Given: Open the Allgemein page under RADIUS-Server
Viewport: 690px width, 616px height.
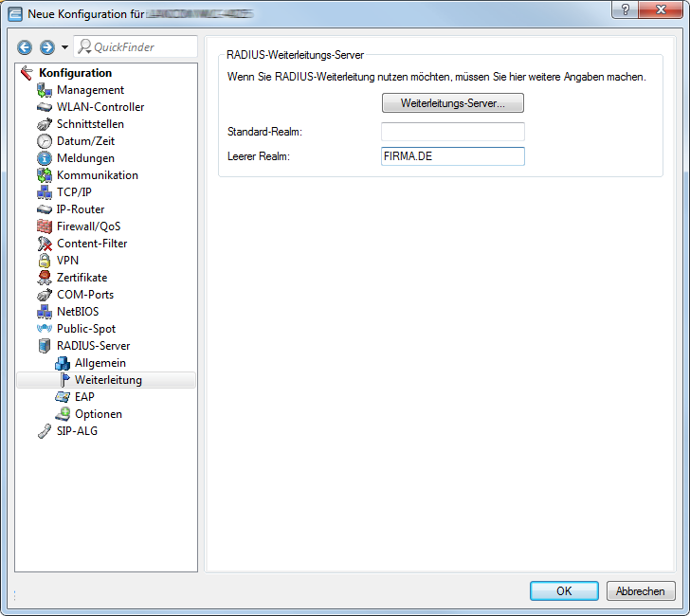Looking at the screenshot, I should [x=100, y=363].
